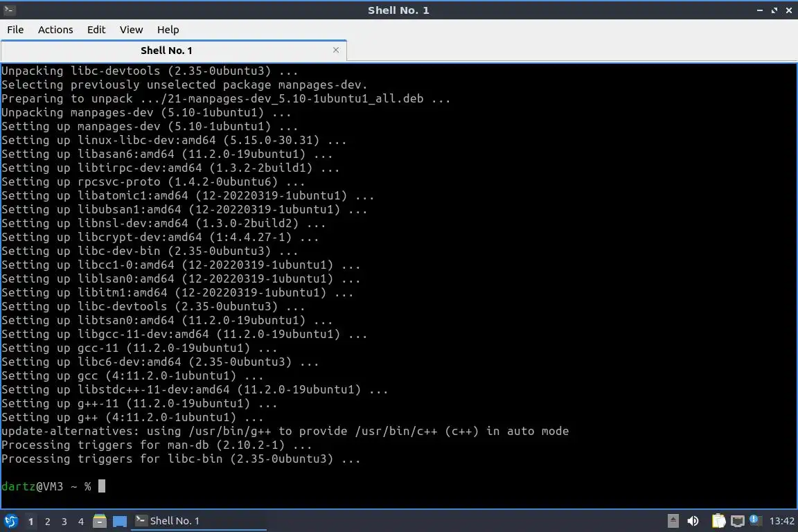Click the 'dartz@VM3 ~ %' prompt text
Screen dimensions: 798x532
(46, 486)
